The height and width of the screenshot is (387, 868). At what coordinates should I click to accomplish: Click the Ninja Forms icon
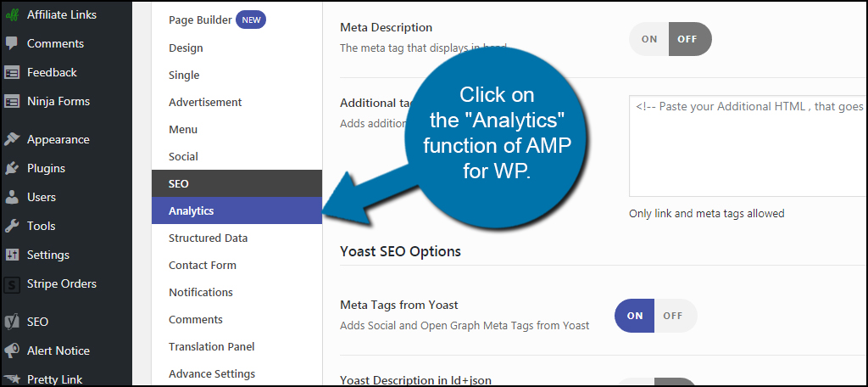[12, 102]
